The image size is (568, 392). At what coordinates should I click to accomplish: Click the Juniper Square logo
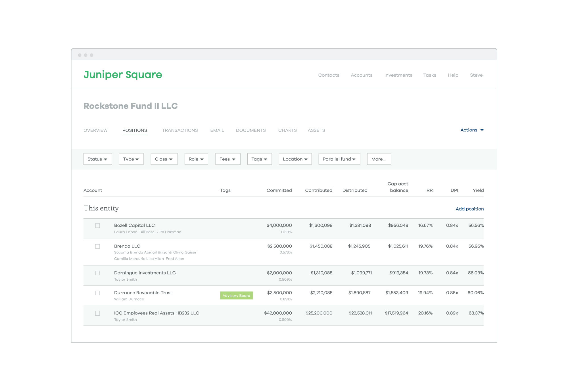(123, 75)
